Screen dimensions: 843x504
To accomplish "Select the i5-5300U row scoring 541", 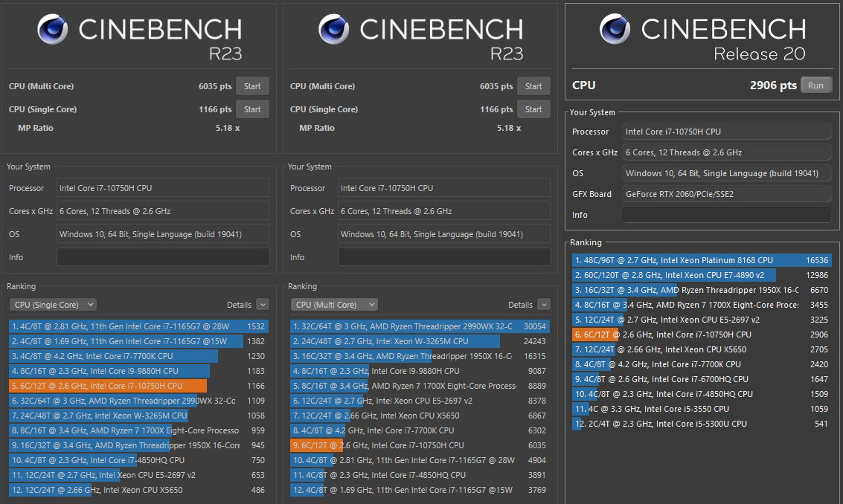I will pyautogui.click(x=702, y=424).
